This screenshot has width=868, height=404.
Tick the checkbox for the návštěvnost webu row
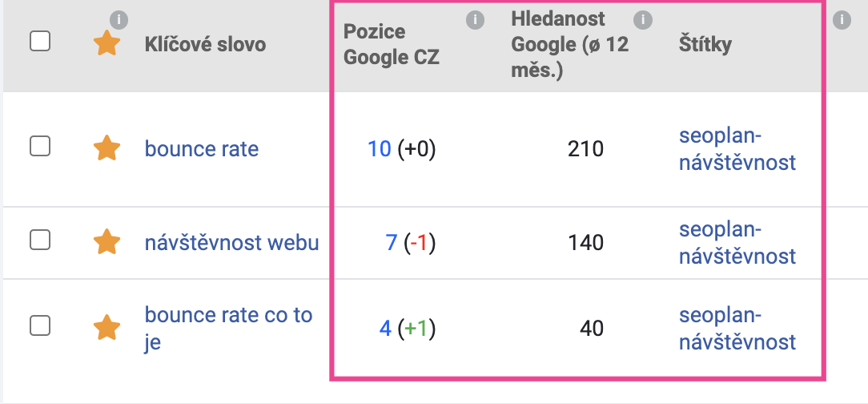tap(40, 240)
